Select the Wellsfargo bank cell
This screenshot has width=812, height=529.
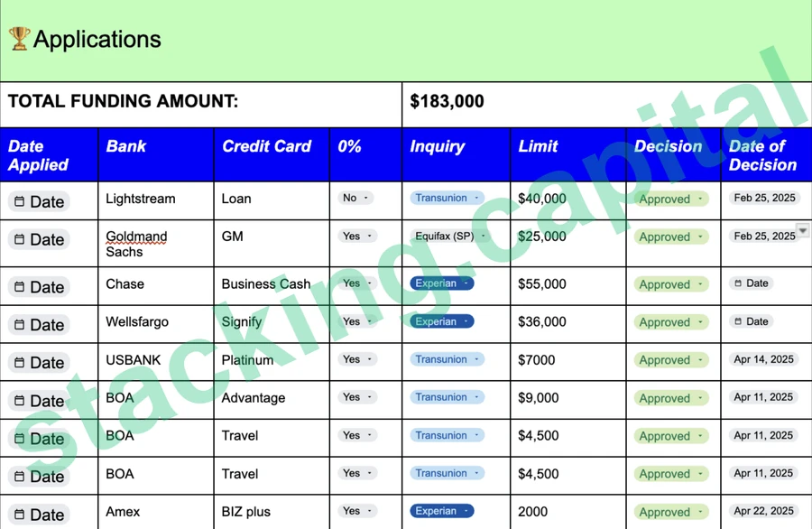(x=156, y=324)
